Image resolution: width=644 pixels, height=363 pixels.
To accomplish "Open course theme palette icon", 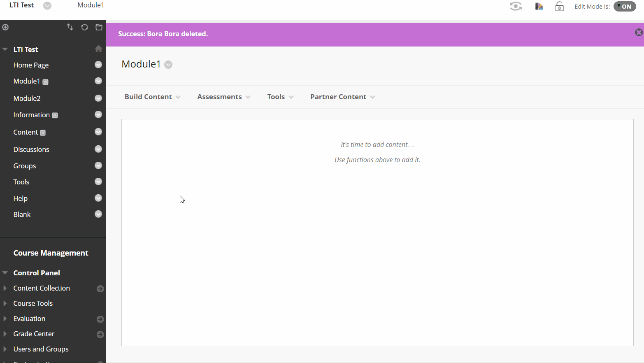I will click(539, 6).
